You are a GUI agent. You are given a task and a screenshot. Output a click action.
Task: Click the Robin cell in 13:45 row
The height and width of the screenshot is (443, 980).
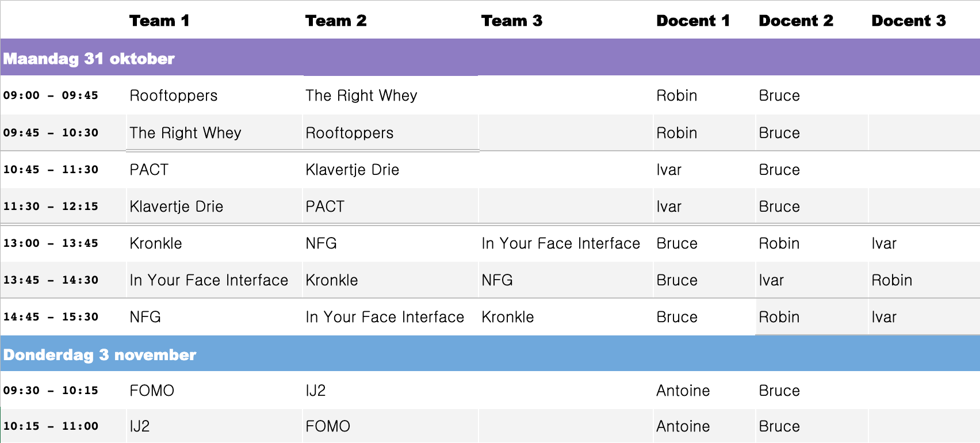[891, 280]
